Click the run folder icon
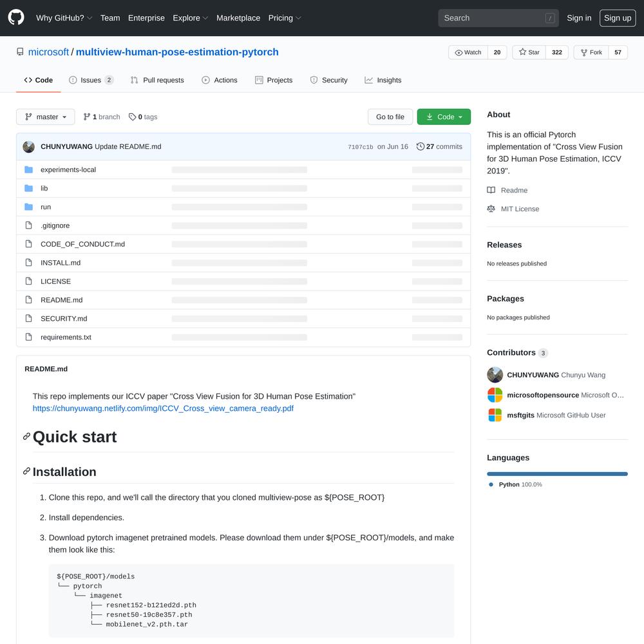 click(29, 207)
